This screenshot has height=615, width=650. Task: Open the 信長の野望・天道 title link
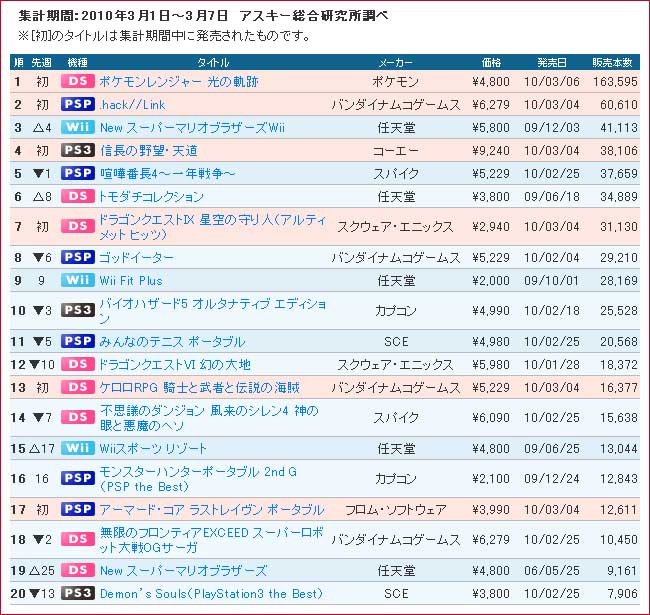coord(149,150)
